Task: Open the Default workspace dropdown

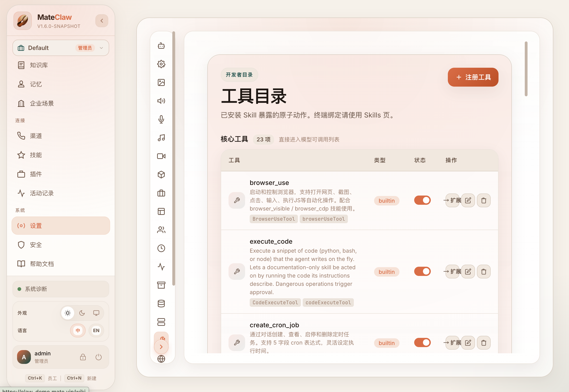Action: pyautogui.click(x=61, y=48)
